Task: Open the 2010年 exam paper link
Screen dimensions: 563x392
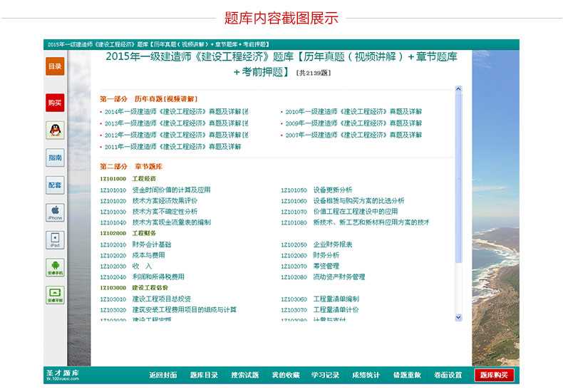Action: [353, 112]
